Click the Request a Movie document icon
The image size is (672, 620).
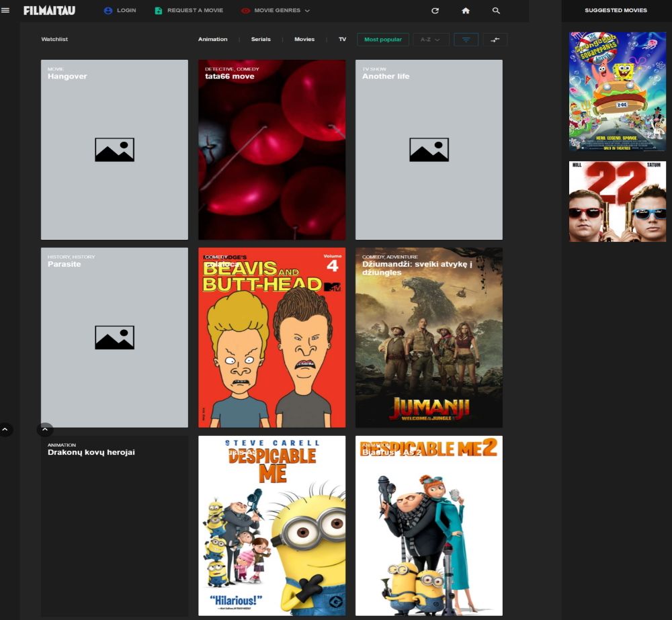(158, 10)
